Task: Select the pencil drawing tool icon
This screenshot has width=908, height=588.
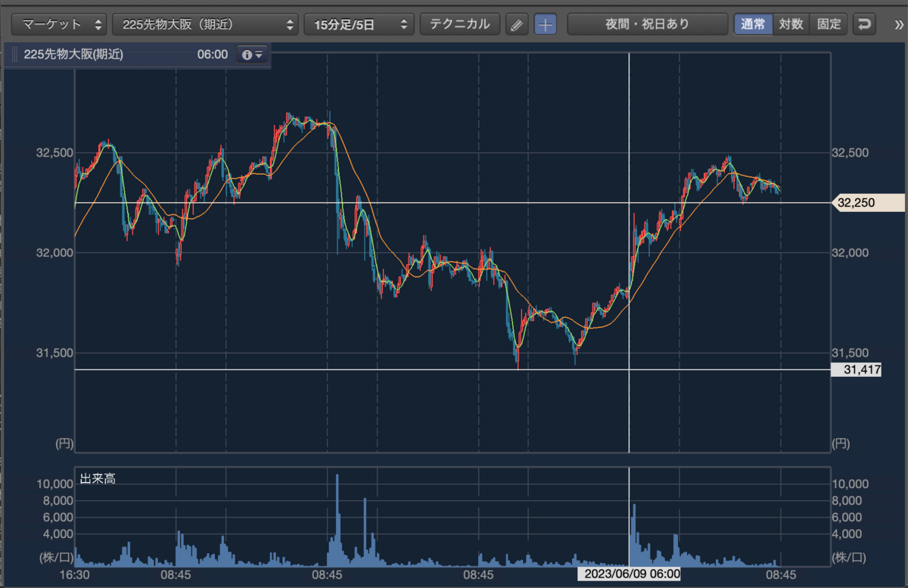Action: tap(517, 24)
